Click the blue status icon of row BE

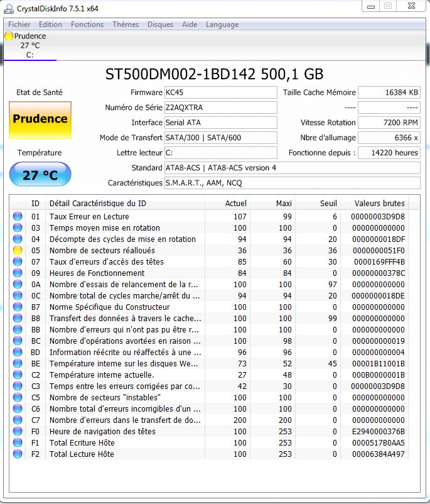point(18,363)
